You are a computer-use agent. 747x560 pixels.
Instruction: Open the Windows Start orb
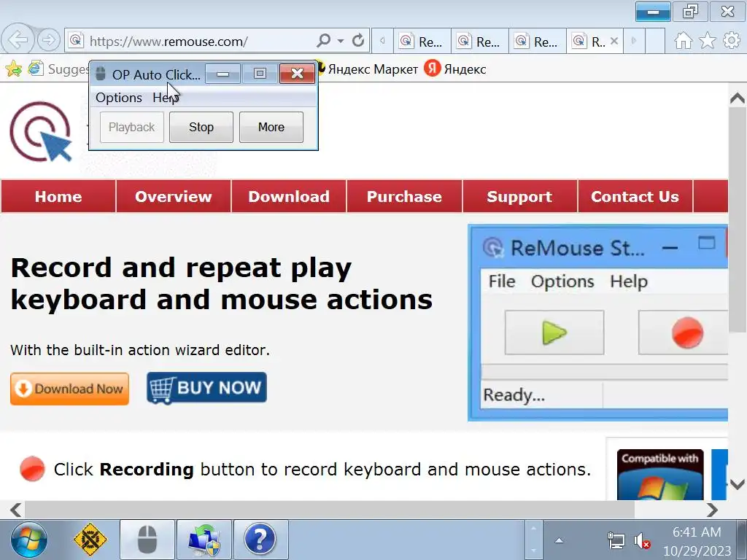point(29,540)
